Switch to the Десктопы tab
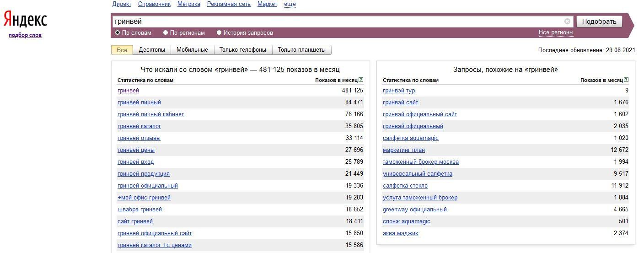The height and width of the screenshot is (253, 644). [152, 50]
